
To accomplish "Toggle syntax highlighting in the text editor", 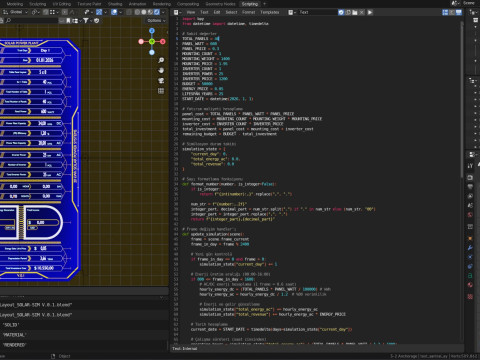I will 459,12.
